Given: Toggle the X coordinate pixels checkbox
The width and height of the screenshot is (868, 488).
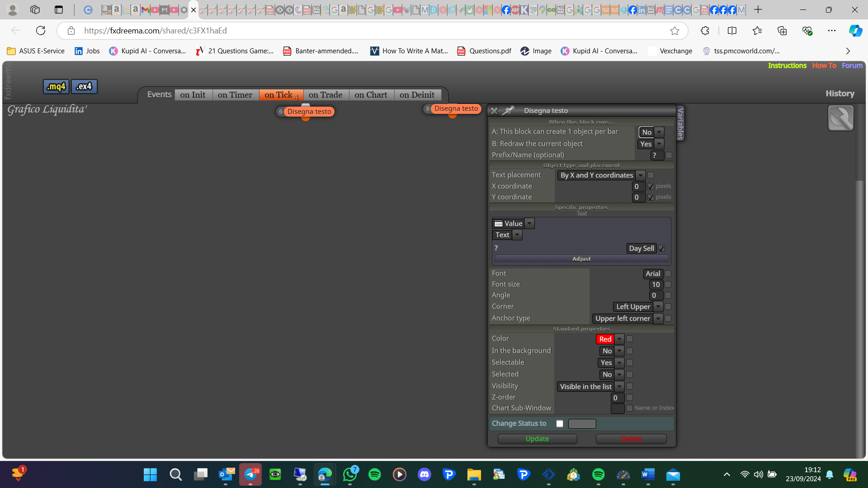Looking at the screenshot, I should pos(651,186).
